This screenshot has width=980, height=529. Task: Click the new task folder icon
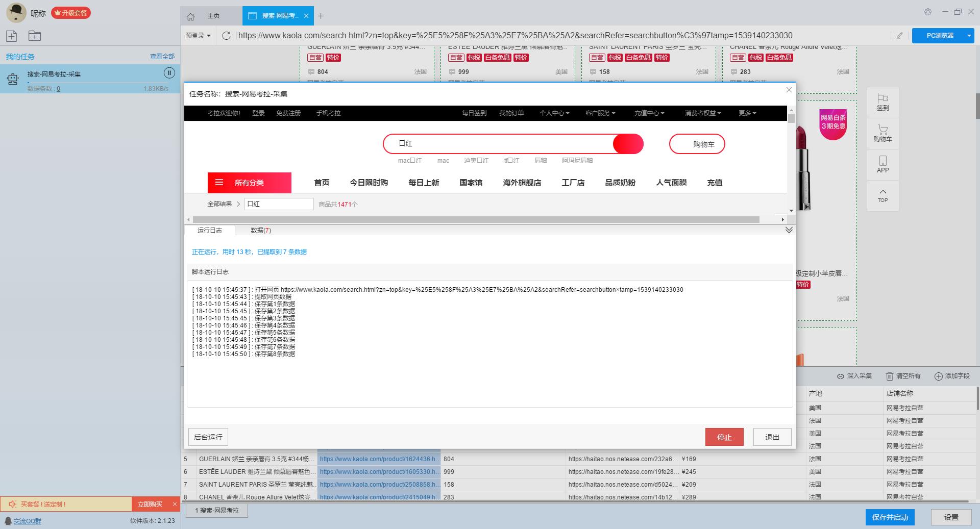[x=35, y=36]
